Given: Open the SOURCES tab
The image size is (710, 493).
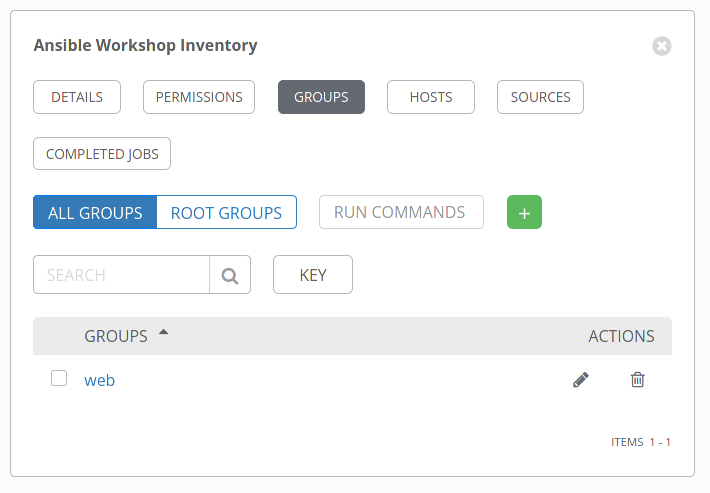Looking at the screenshot, I should 541,97.
